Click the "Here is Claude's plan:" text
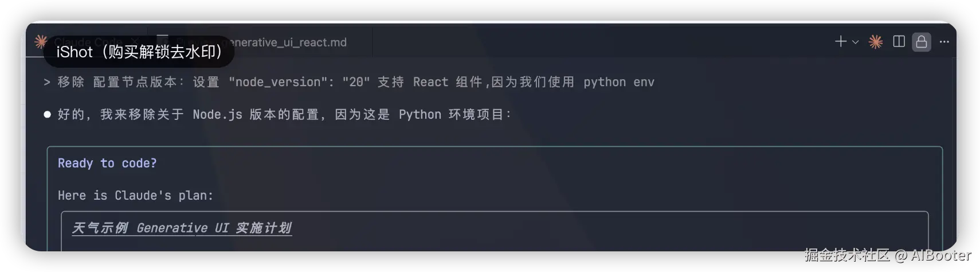Image resolution: width=980 pixels, height=272 pixels. 135,195
